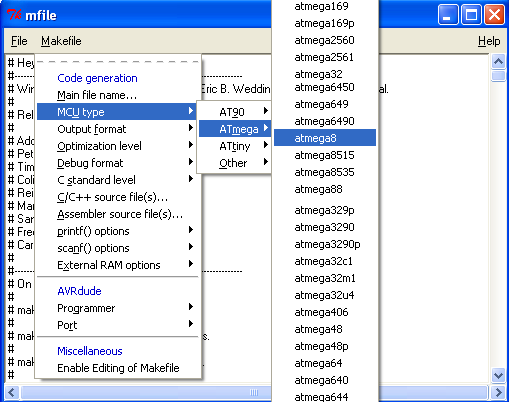
Task: Select atmega3290p MCU
Action: (325, 244)
